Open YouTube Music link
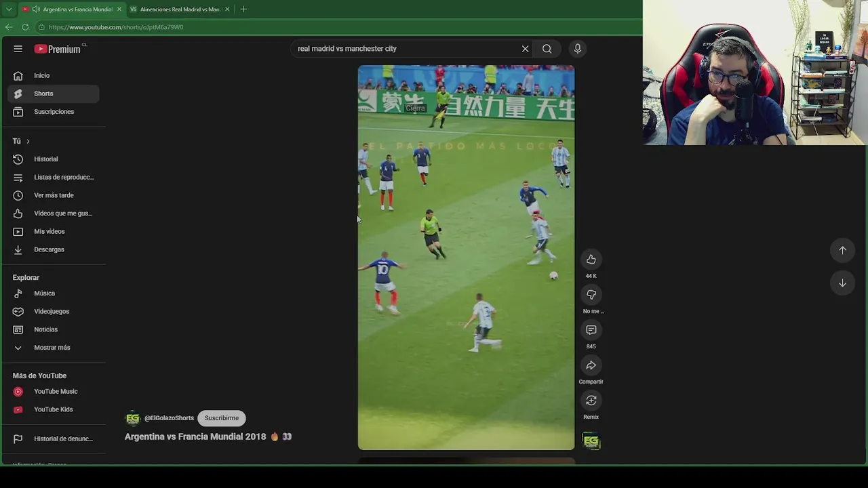This screenshot has height=488, width=868. (54, 391)
